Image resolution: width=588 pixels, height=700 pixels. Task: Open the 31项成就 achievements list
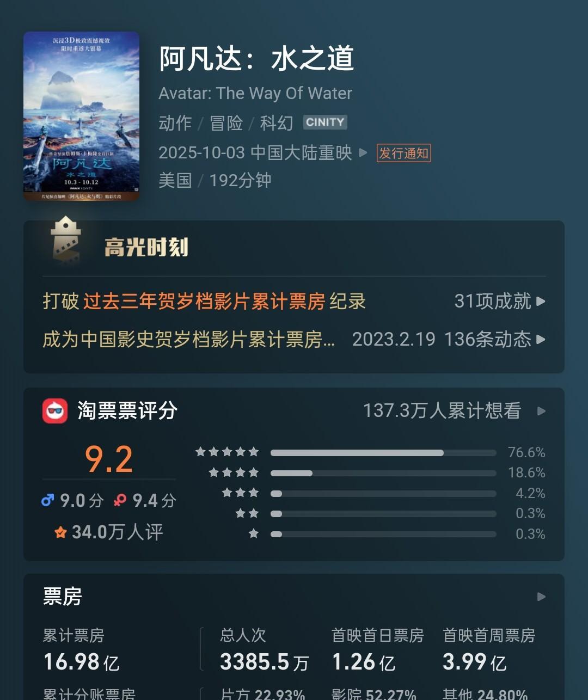[x=500, y=301]
